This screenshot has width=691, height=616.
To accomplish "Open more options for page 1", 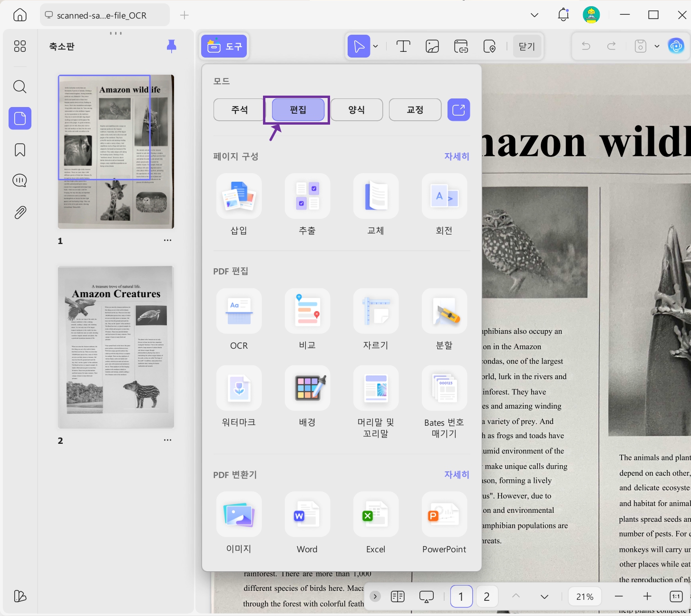I will (167, 240).
